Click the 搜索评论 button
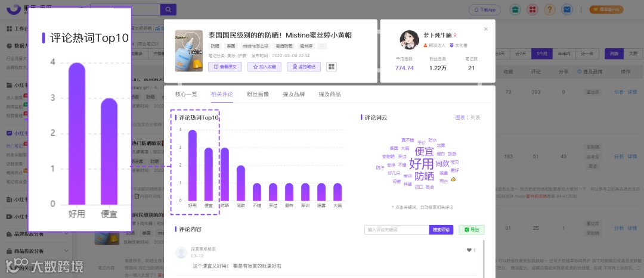The width and height of the screenshot is (644, 278). (441, 230)
